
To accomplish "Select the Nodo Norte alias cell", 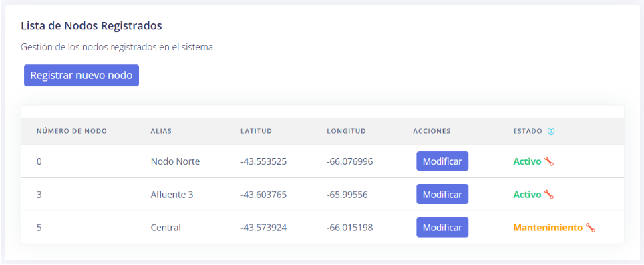I will [x=176, y=161].
